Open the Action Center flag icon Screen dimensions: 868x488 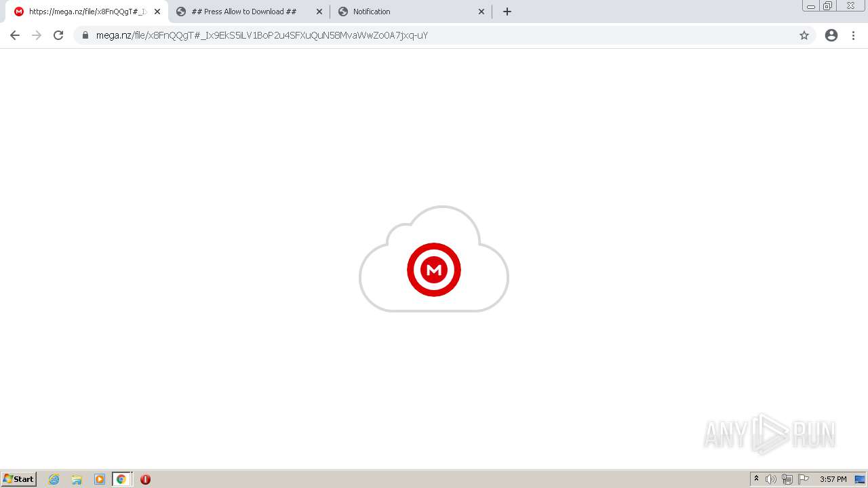pyautogui.click(x=804, y=479)
